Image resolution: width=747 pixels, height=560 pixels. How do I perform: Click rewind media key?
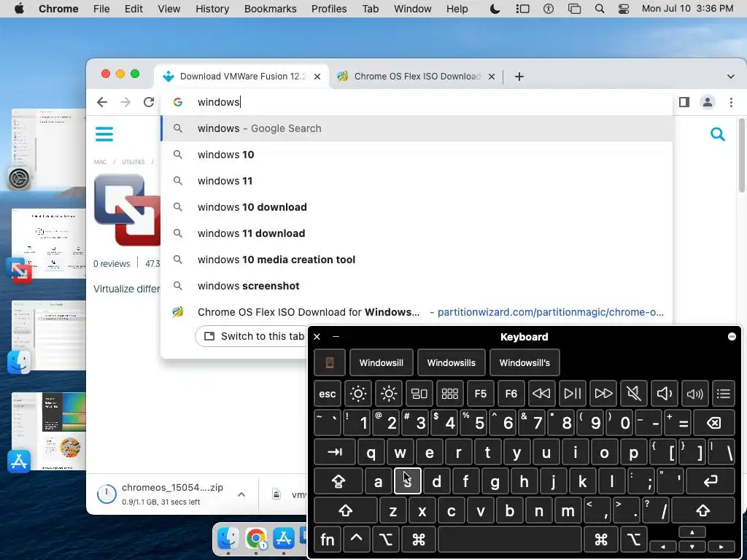[542, 394]
